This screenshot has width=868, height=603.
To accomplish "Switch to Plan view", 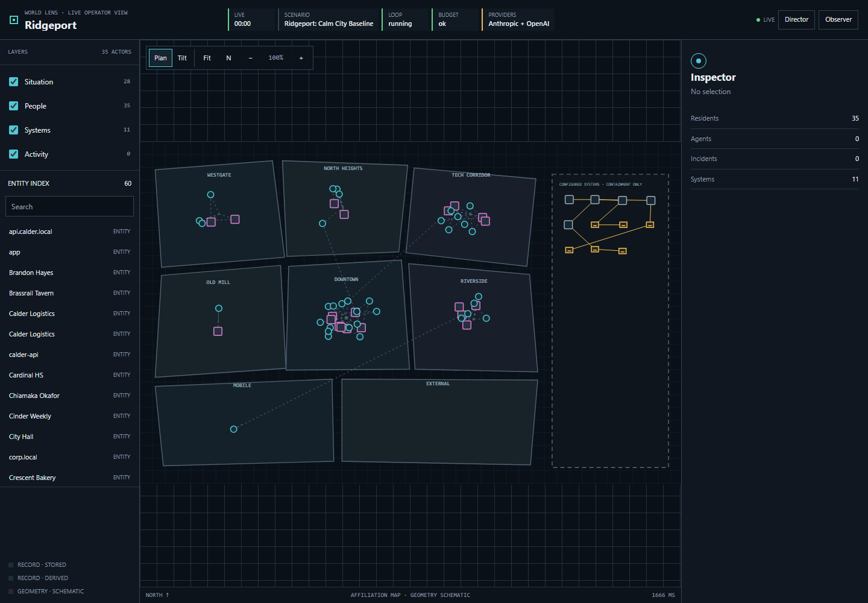I will (x=160, y=58).
